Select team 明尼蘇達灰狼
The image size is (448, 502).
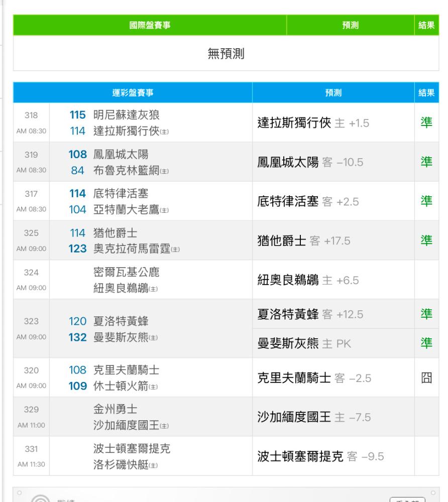click(x=126, y=114)
